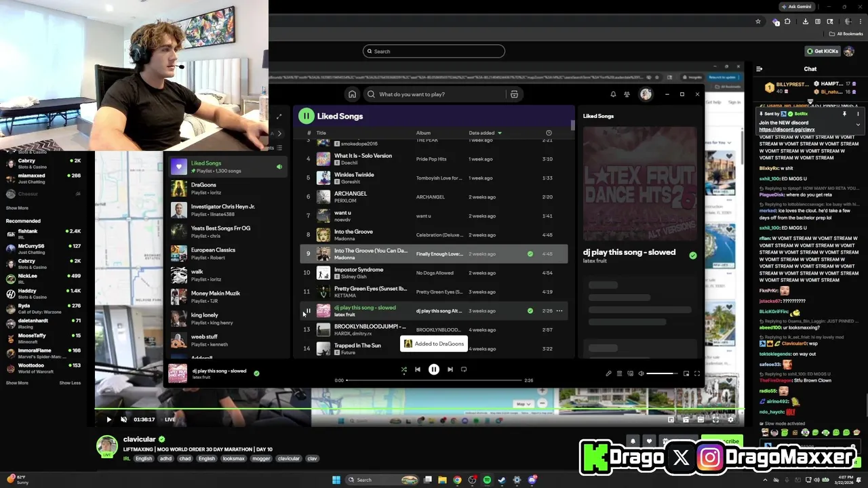The image size is (868, 488).
Task: Click the looksmax stream tag
Action: coord(234,458)
